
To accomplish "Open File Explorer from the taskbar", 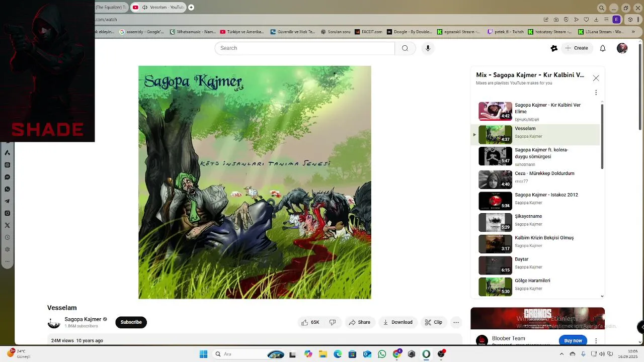I will [x=323, y=354].
